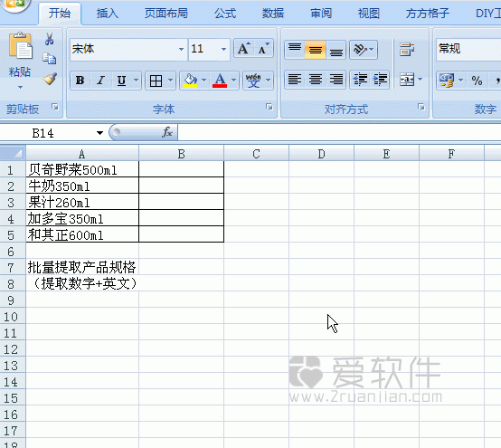Expand the underline options arrow

pos(137,81)
